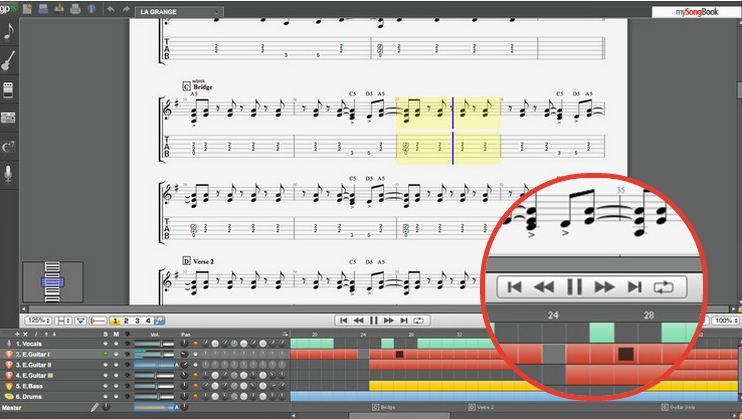
Task: Open score information with the info icon
Action: tap(91, 9)
